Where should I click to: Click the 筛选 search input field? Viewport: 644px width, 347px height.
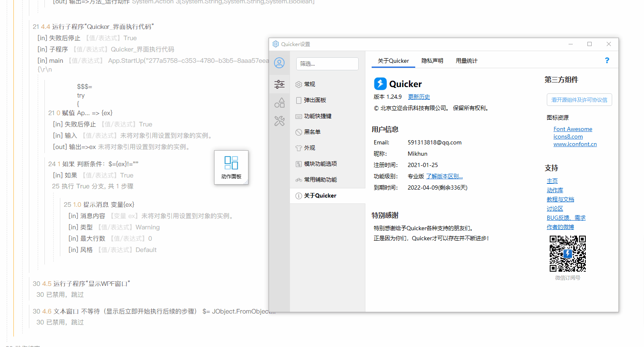[x=327, y=64]
